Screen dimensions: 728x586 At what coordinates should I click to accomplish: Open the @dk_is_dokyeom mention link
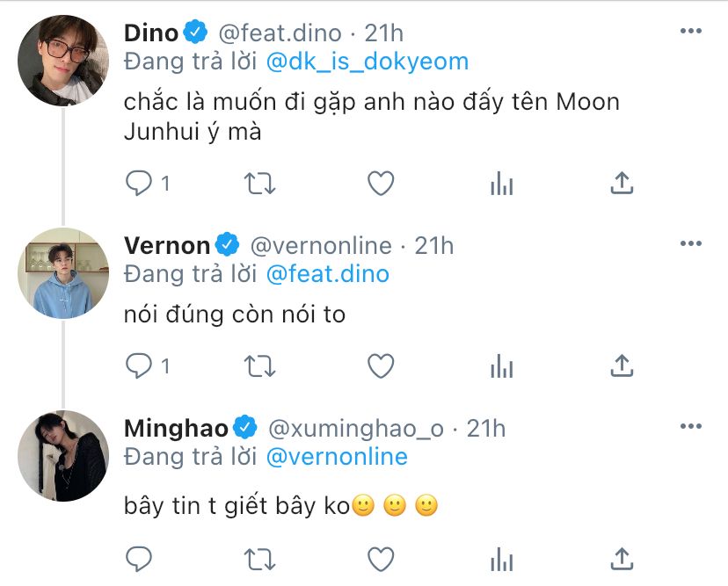click(367, 61)
